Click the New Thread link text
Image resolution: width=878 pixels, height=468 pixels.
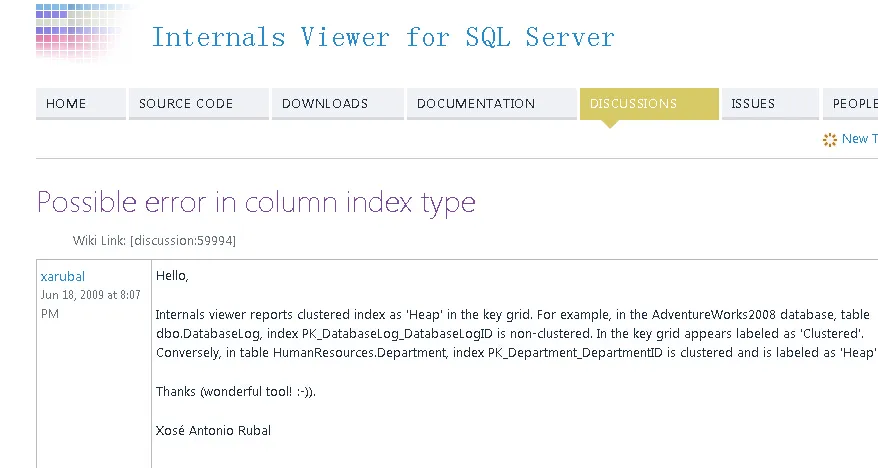click(860, 139)
